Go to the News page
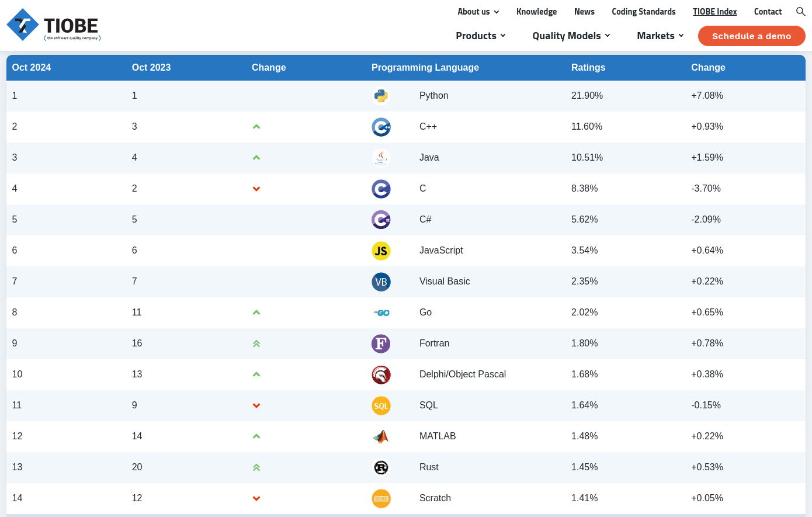 point(584,12)
